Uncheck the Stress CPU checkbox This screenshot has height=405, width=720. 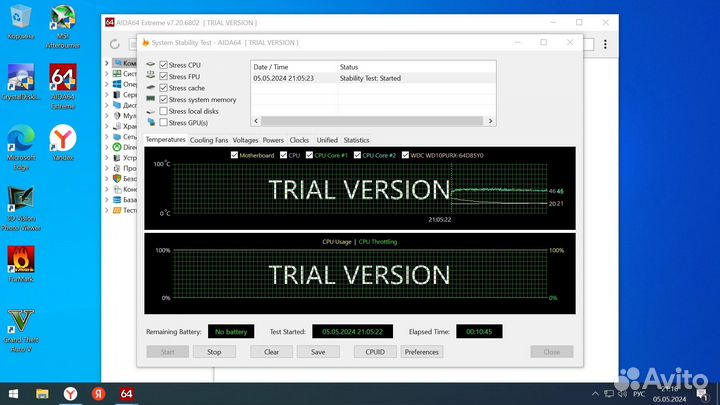(163, 65)
